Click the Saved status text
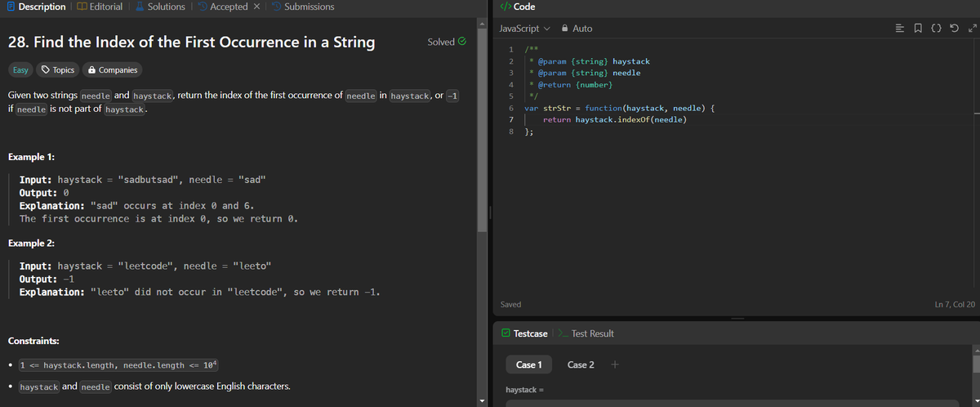The height and width of the screenshot is (407, 980). point(510,304)
